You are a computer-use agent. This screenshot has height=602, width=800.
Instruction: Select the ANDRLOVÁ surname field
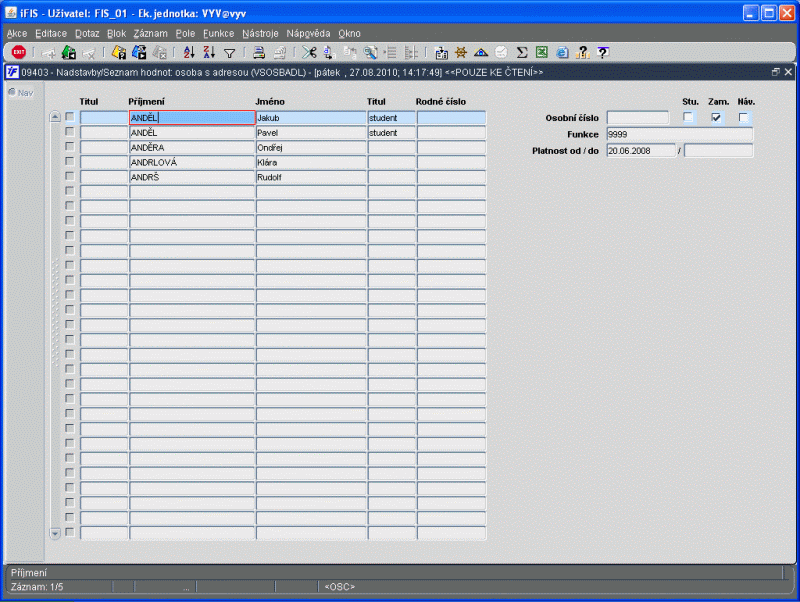pos(192,163)
